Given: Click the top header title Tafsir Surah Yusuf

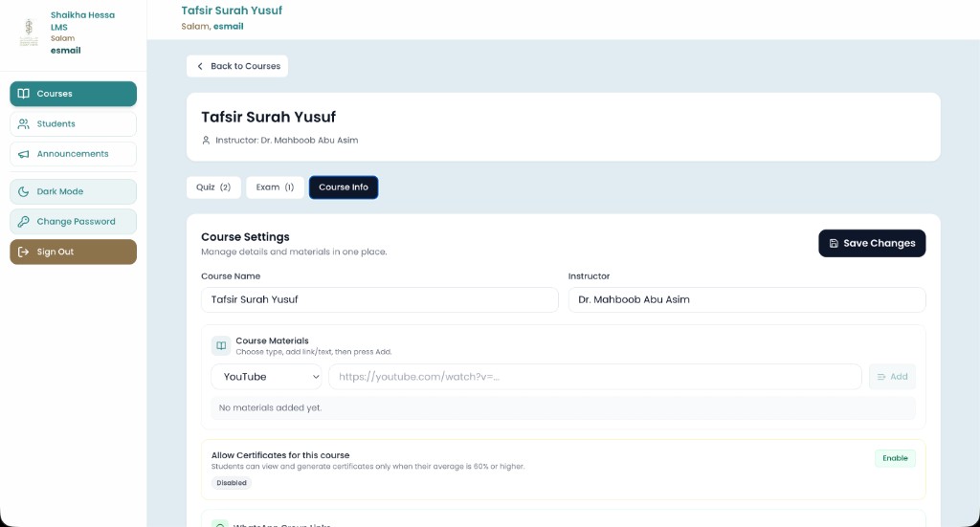Looking at the screenshot, I should tap(232, 11).
